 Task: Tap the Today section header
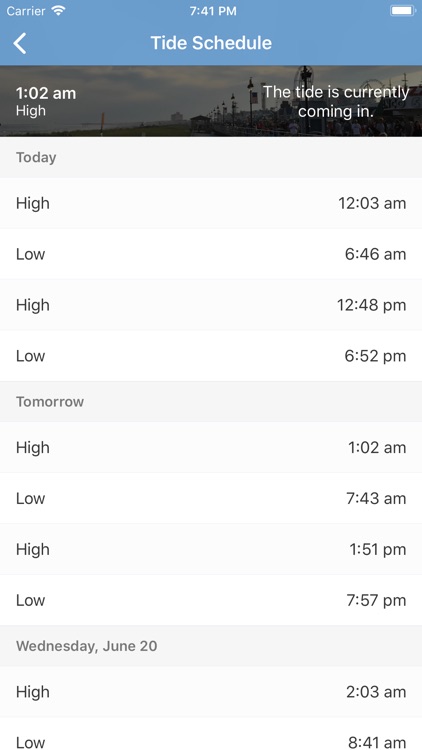point(211,157)
